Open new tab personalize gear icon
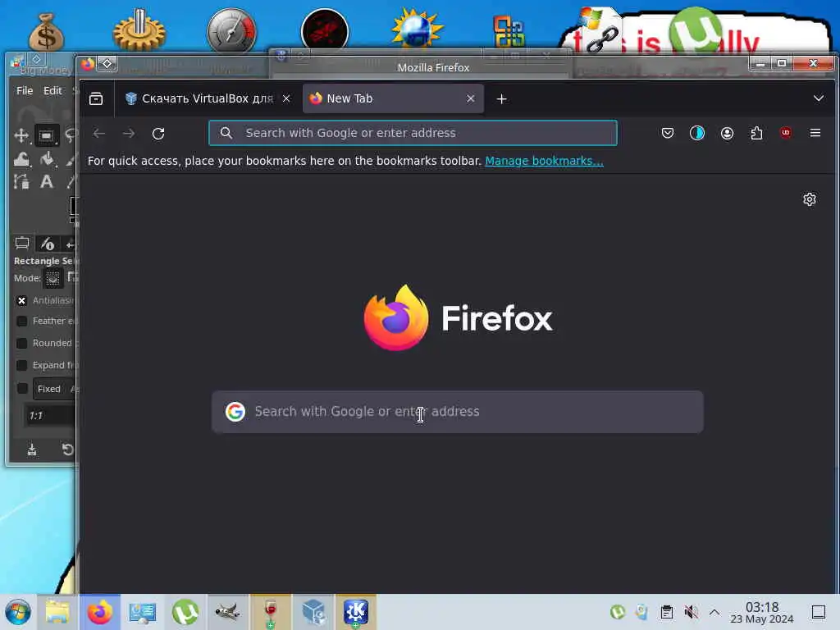840x630 pixels. (x=810, y=199)
